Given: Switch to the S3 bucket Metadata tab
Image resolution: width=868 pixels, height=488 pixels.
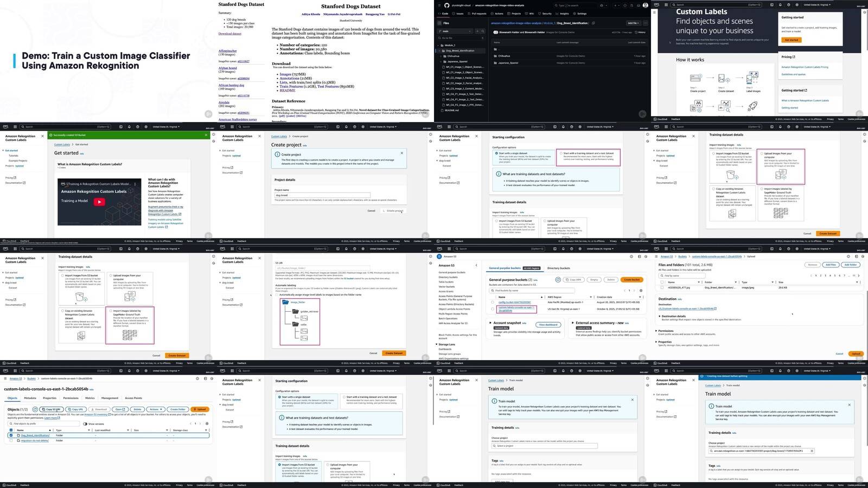Looking at the screenshot, I should coord(30,398).
